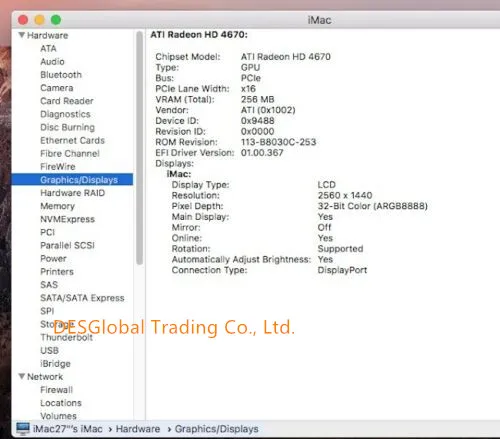Click the ATI Radeon HD 4670 heading
The height and width of the screenshot is (439, 500).
pos(199,35)
